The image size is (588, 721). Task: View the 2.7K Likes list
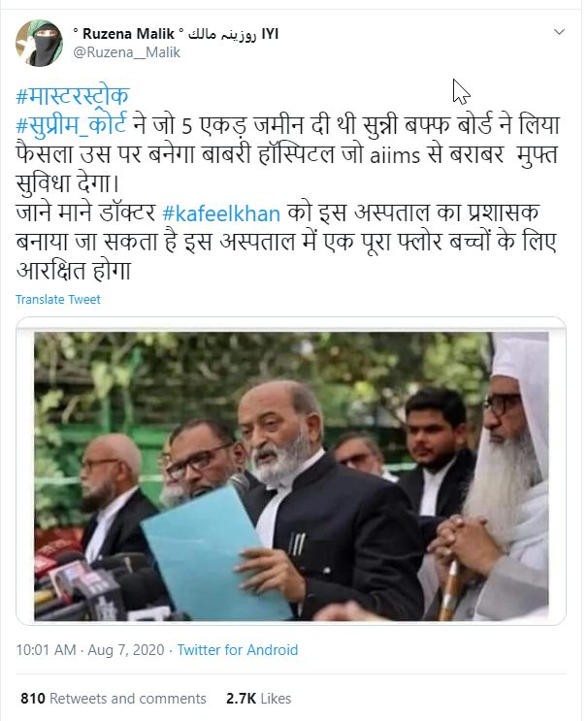(258, 699)
